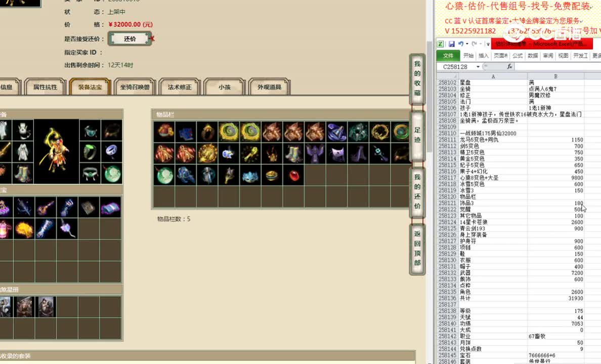Click cell 心猿8变色+大圣
This screenshot has width=601, height=364.
click(x=493, y=178)
